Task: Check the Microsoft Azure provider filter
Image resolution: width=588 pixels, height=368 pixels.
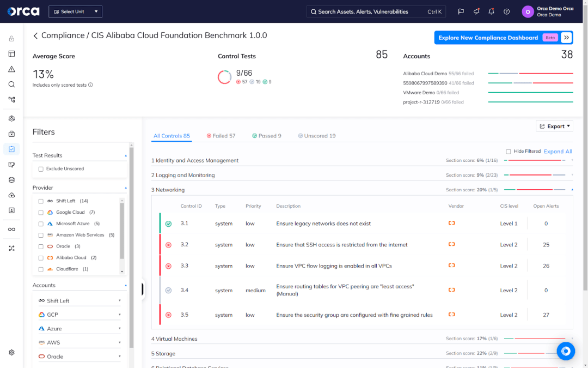Action: [x=41, y=224]
